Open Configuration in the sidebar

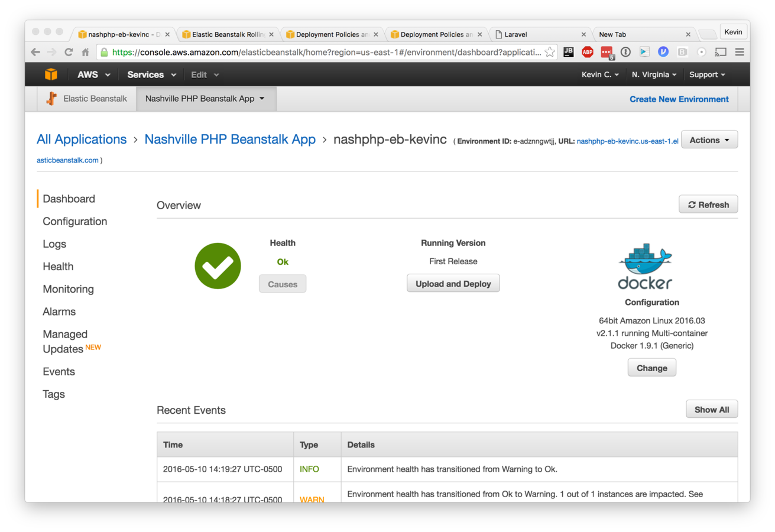click(75, 221)
